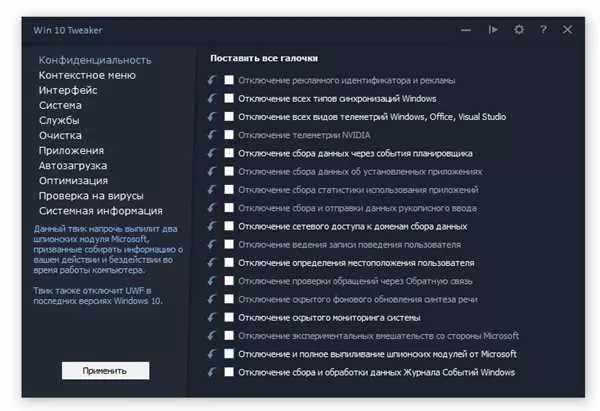The width and height of the screenshot is (600, 411).
Task: Open settings gear in title bar
Action: tap(519, 29)
